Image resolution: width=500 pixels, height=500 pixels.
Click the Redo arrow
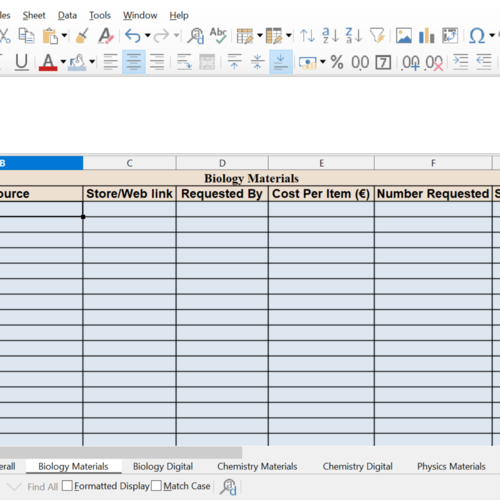point(161,35)
